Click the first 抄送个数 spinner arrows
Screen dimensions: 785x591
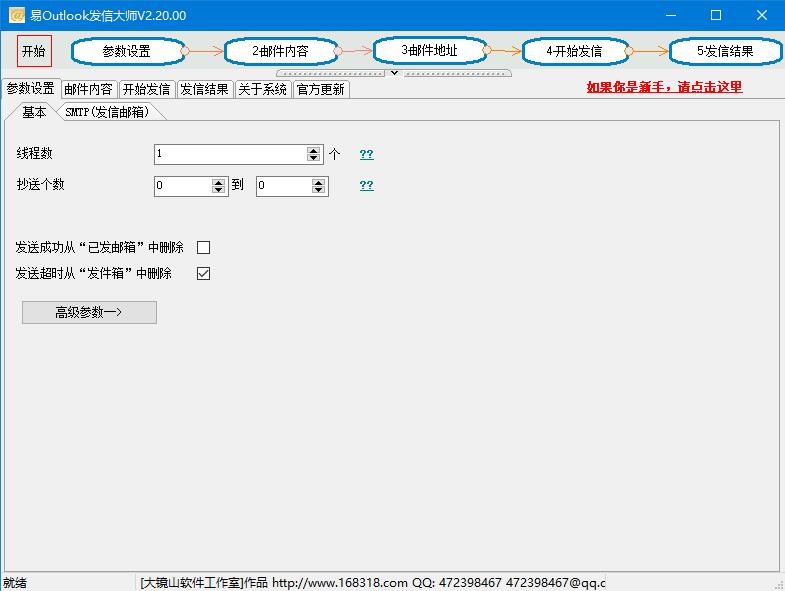coord(219,186)
